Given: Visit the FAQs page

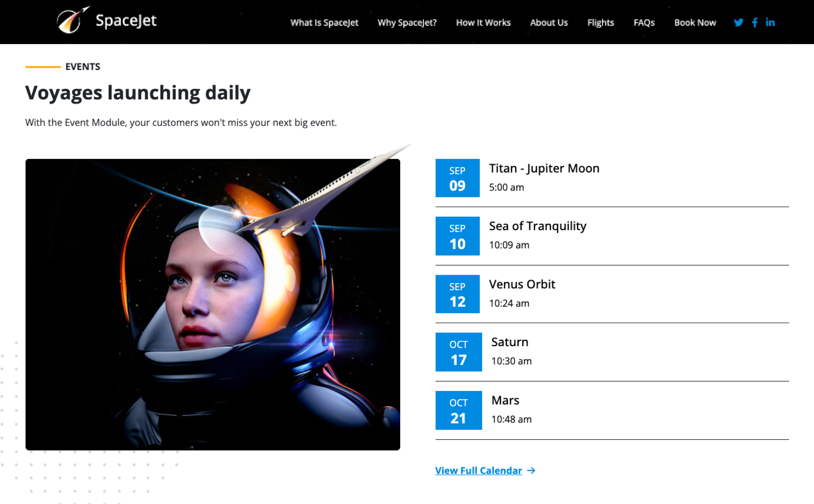Looking at the screenshot, I should (x=644, y=23).
